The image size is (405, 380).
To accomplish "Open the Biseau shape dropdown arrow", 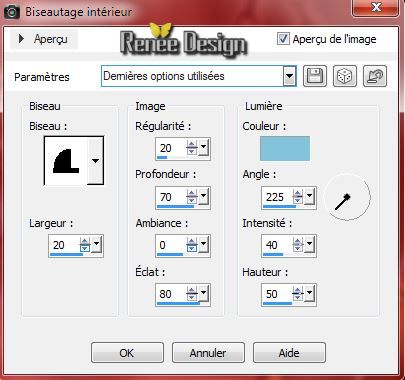I will (x=95, y=161).
